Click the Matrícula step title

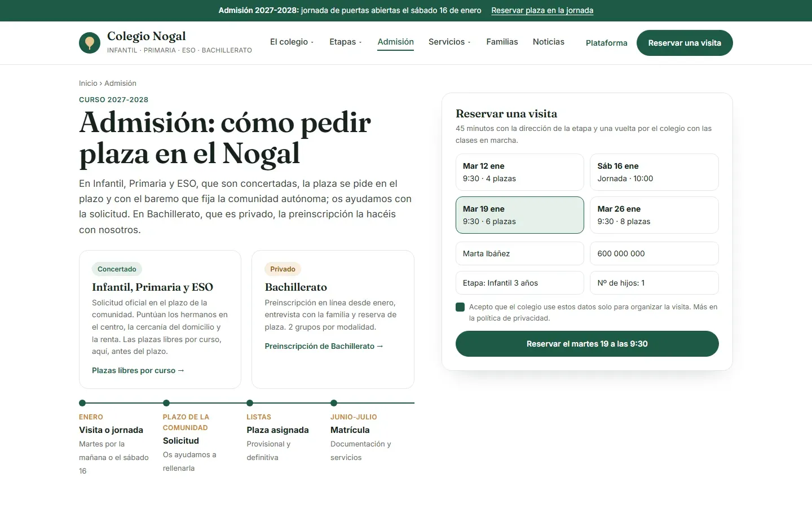[x=350, y=430]
